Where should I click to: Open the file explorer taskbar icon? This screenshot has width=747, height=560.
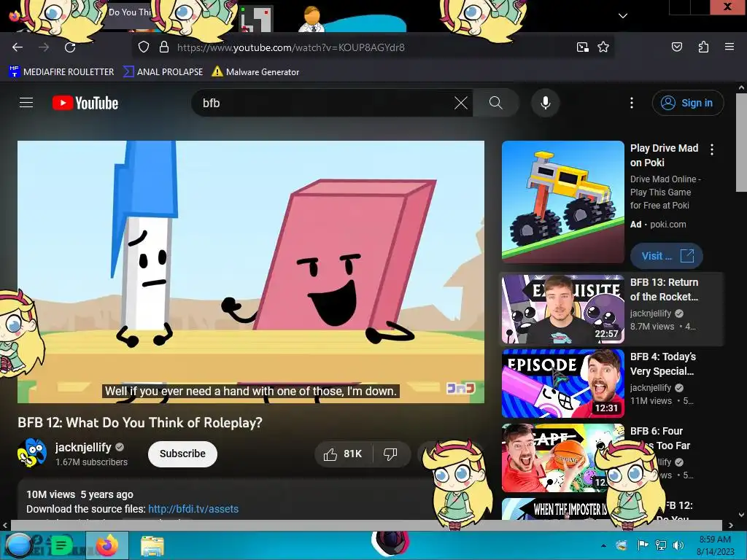[x=152, y=545]
